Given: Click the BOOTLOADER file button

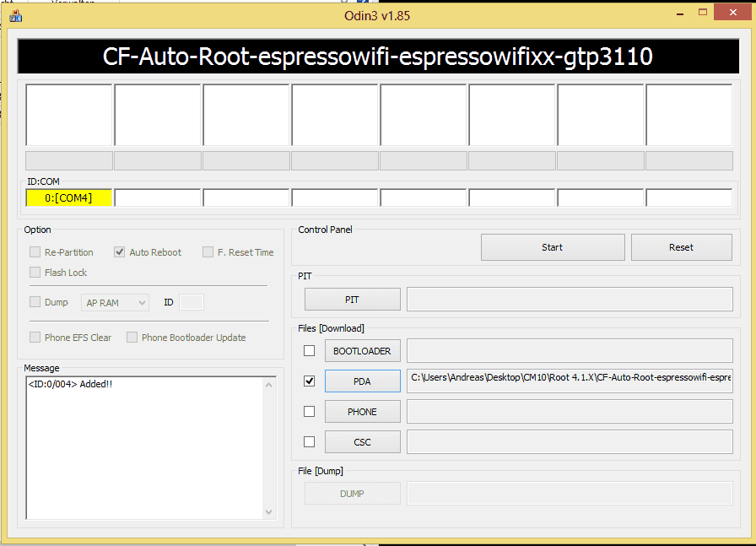Looking at the screenshot, I should [363, 351].
